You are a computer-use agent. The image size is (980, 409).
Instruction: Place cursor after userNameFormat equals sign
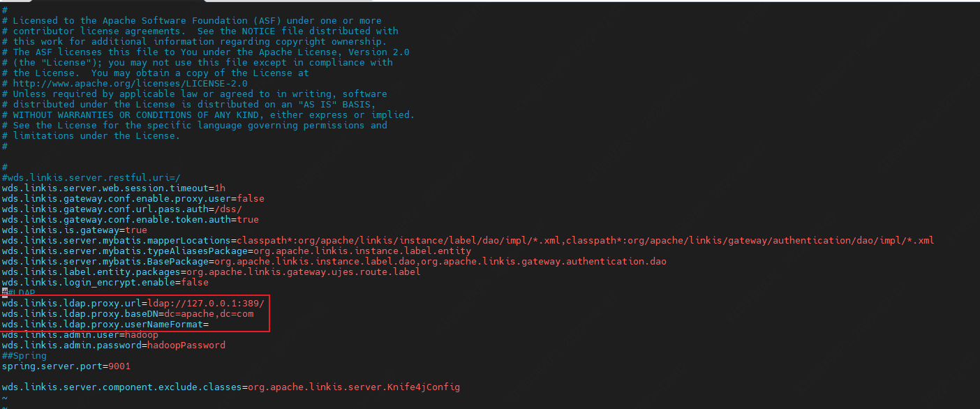pyautogui.click(x=209, y=325)
